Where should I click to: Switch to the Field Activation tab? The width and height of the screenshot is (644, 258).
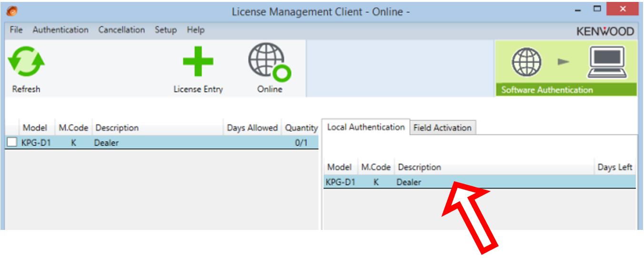coord(443,128)
